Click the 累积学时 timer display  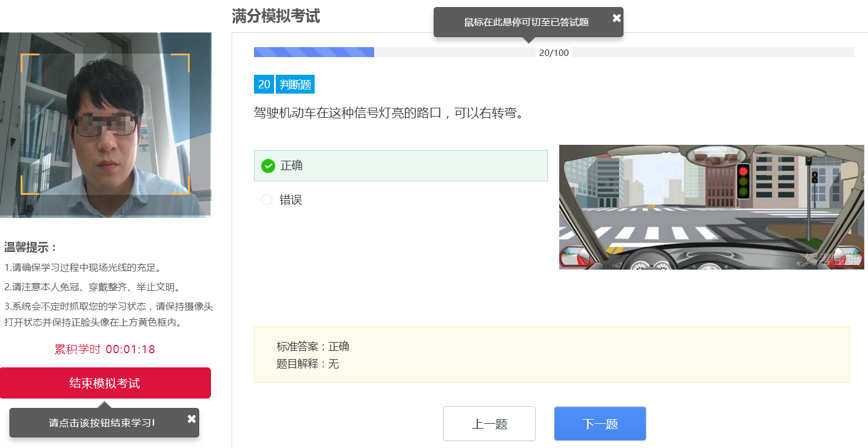(x=105, y=349)
